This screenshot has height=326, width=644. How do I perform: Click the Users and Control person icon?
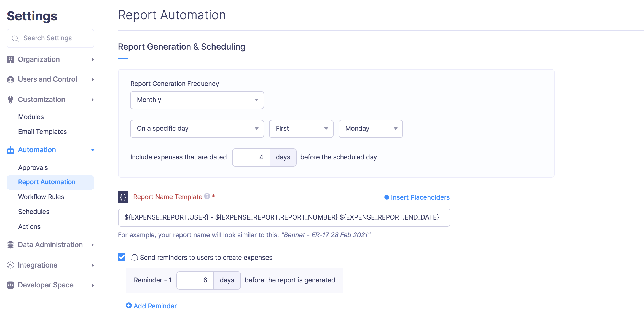[x=10, y=80]
